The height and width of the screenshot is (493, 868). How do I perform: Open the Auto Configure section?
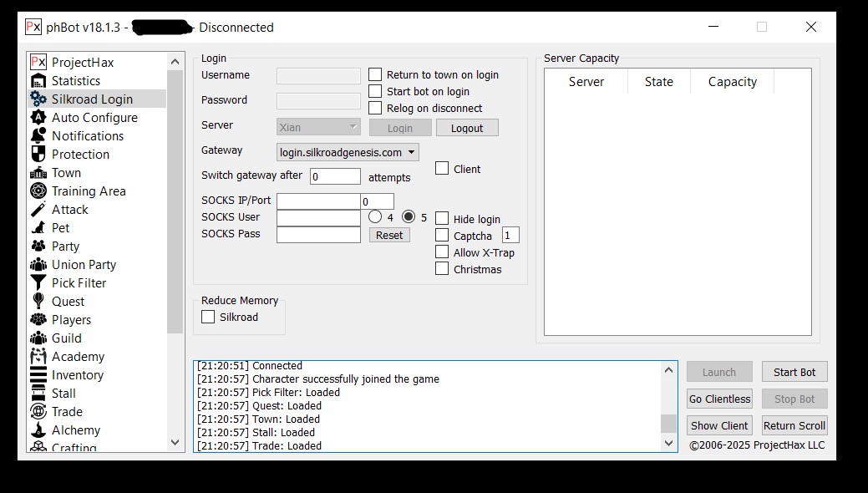[x=94, y=118]
